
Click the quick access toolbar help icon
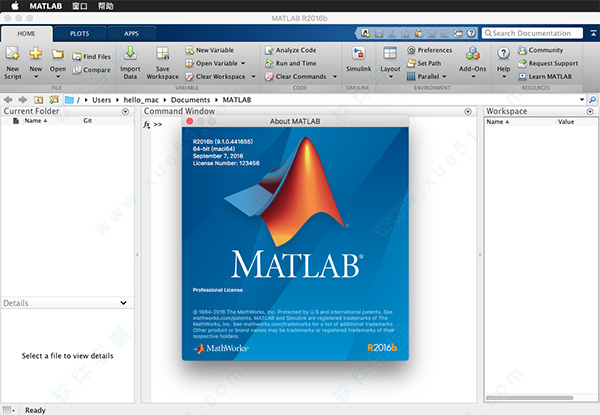[x=471, y=33]
